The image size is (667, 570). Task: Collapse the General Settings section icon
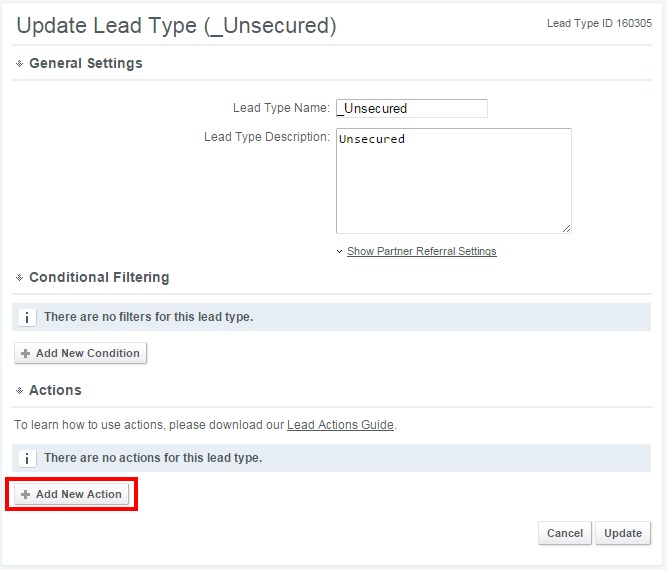pos(19,64)
